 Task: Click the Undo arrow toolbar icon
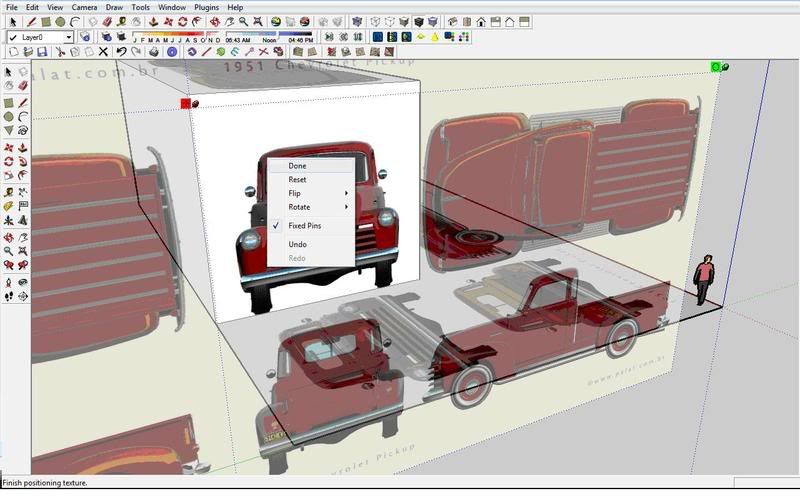point(121,51)
